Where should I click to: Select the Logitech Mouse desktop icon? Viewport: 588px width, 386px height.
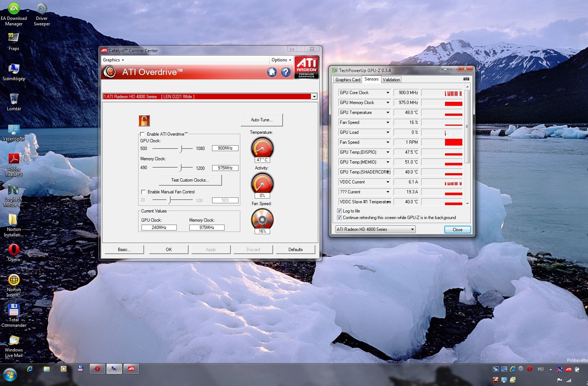[14, 195]
